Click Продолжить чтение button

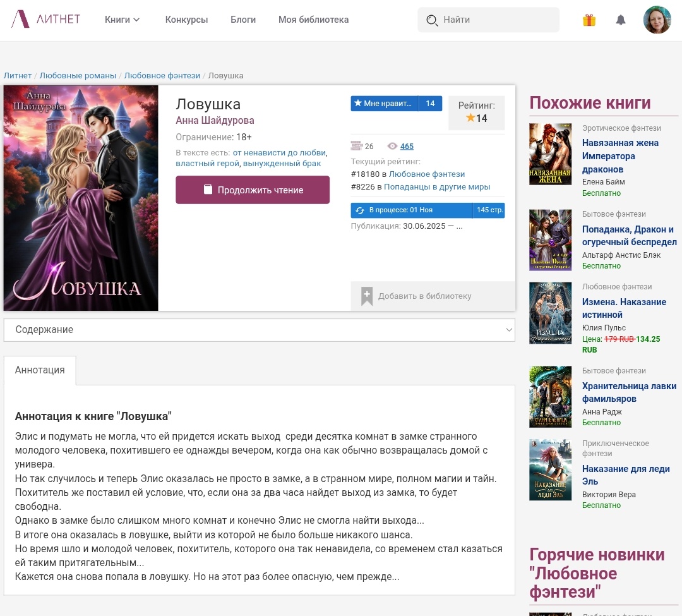pos(253,190)
